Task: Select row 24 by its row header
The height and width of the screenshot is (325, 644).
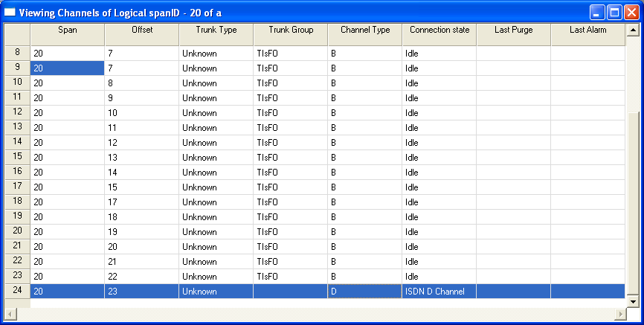Action: click(x=17, y=291)
